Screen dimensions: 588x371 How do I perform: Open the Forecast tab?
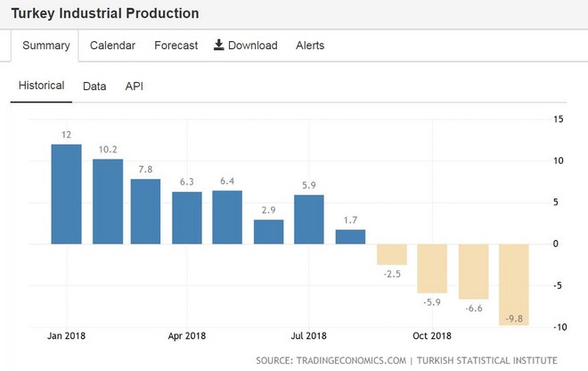point(176,45)
